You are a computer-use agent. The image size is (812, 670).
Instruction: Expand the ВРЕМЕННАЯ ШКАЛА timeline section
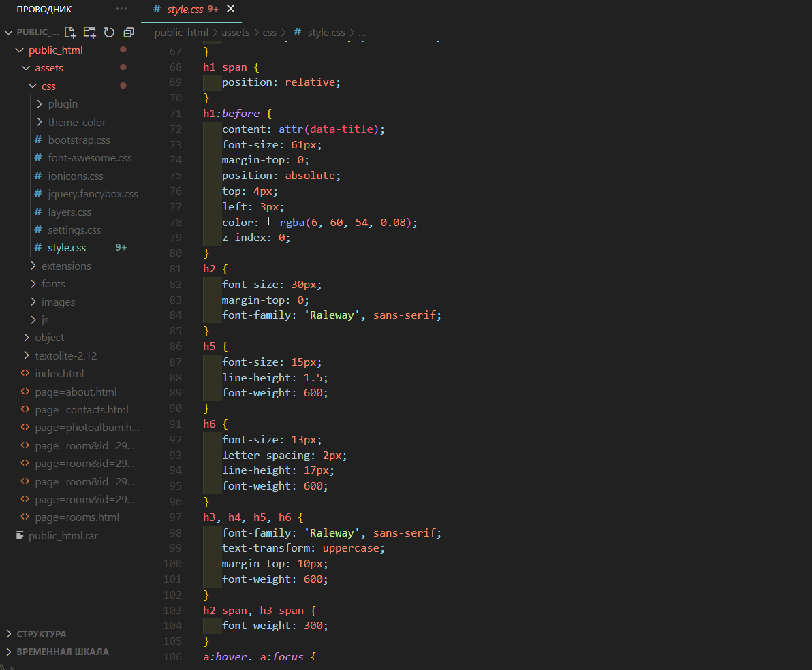[9, 652]
